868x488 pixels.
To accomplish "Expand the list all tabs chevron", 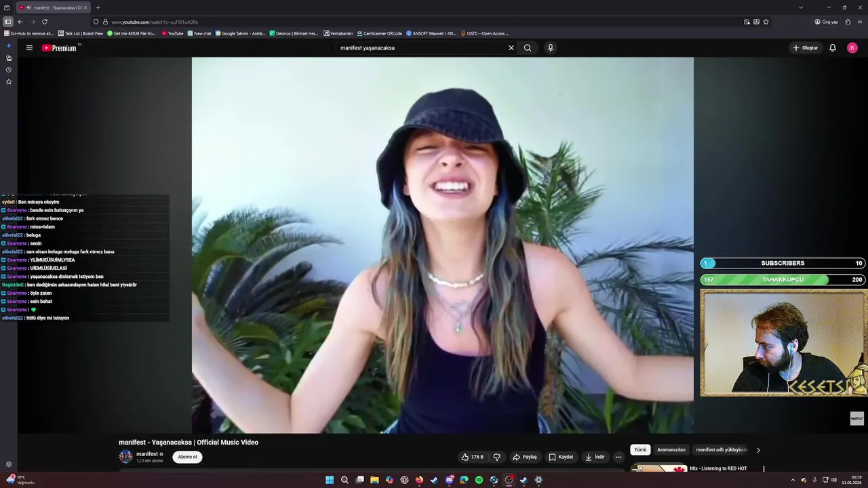I will coord(801,7).
